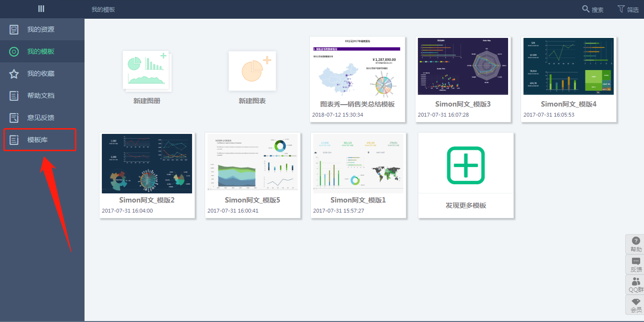The width and height of the screenshot is (644, 322).
Task: Open 意见反馈 in the sidebar
Action: coord(41,118)
